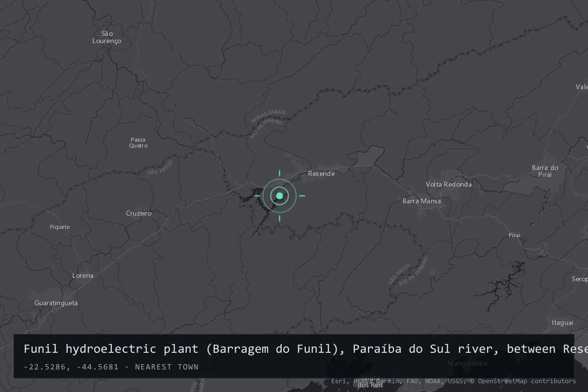Click the São Paulo state border label near Passa Quatro
The image size is (588, 392).
160,167
